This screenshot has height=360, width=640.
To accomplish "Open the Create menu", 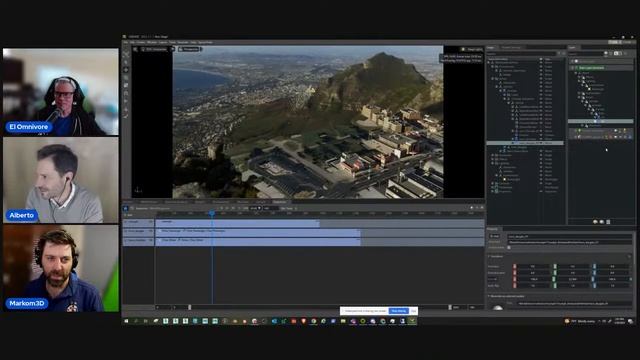I will [141, 42].
